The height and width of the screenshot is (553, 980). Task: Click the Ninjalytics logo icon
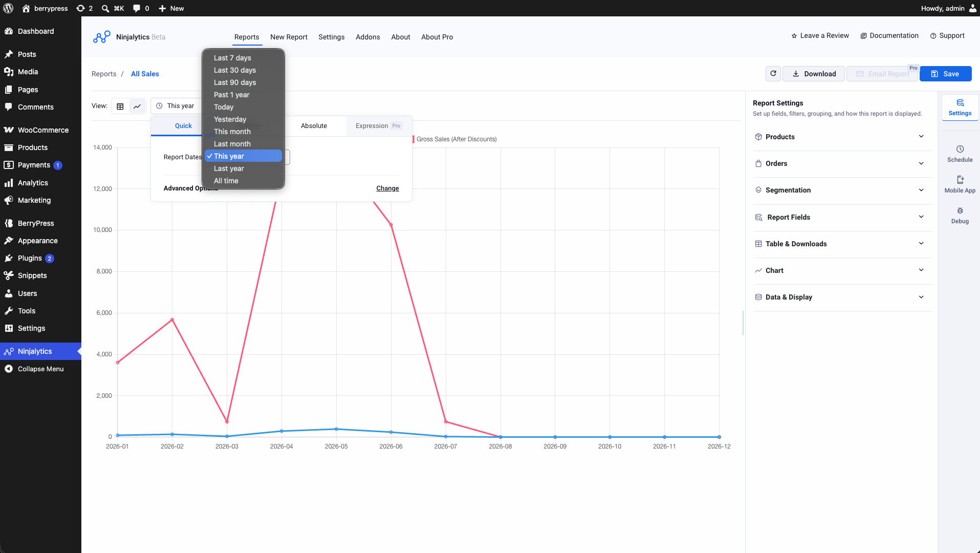(102, 37)
